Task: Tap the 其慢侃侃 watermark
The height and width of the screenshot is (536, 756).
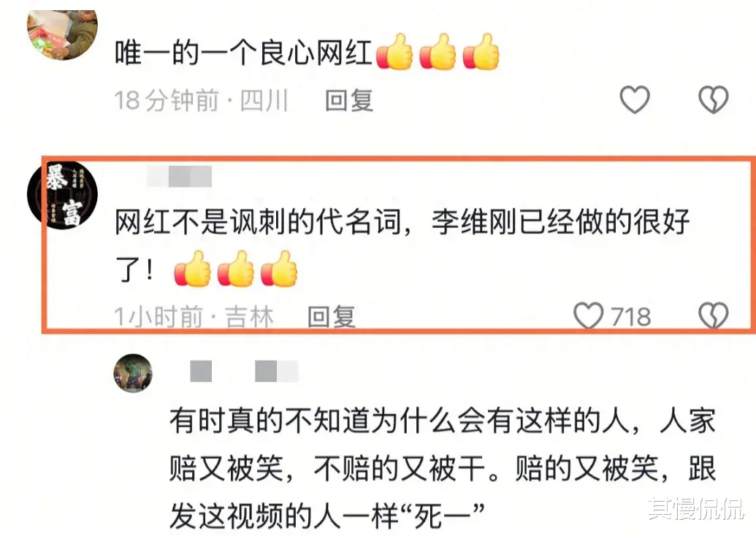Action: [696, 508]
